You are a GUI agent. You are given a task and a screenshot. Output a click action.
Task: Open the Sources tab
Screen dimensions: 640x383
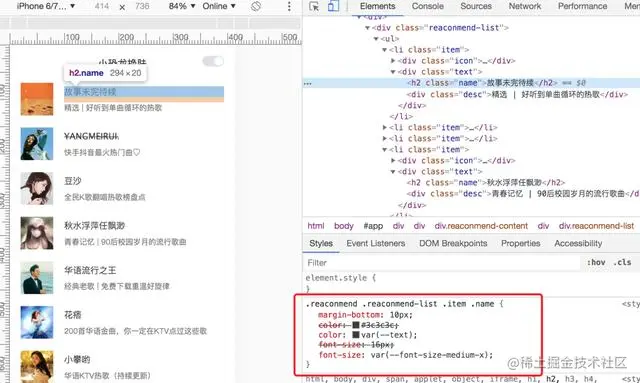(476, 6)
